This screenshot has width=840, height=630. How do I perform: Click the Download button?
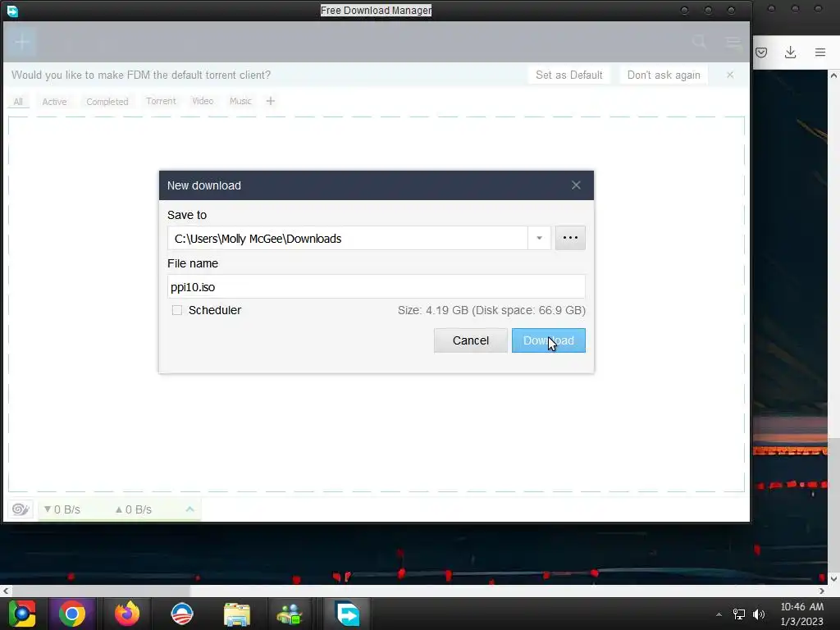(549, 340)
